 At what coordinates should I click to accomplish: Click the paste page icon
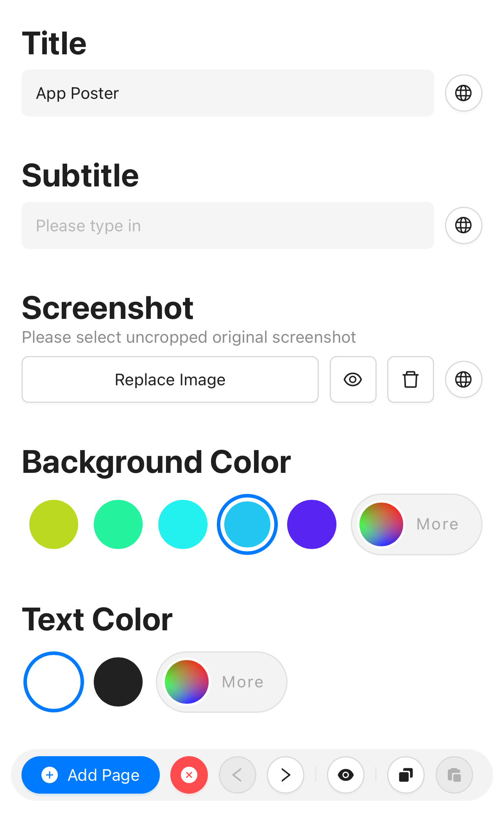[454, 775]
